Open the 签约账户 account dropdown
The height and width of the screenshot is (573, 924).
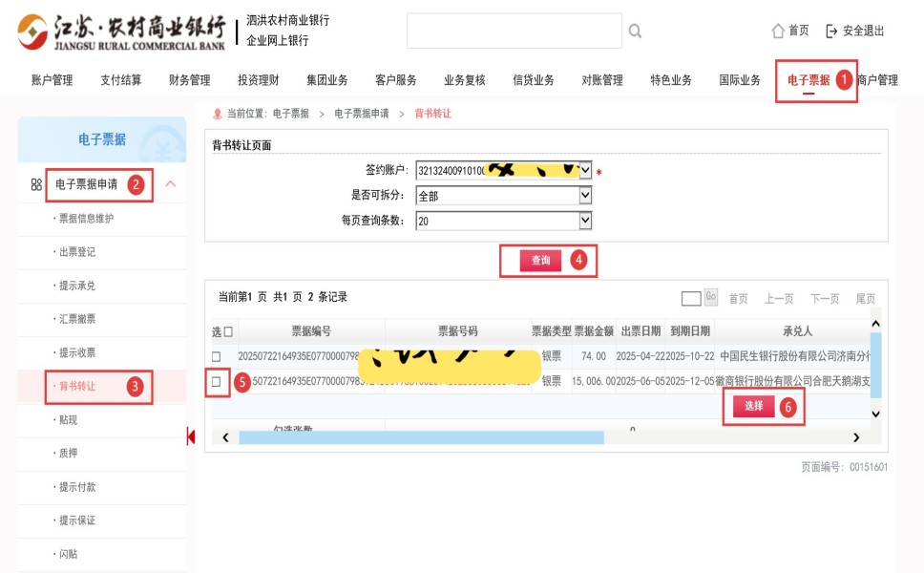pyautogui.click(x=585, y=171)
